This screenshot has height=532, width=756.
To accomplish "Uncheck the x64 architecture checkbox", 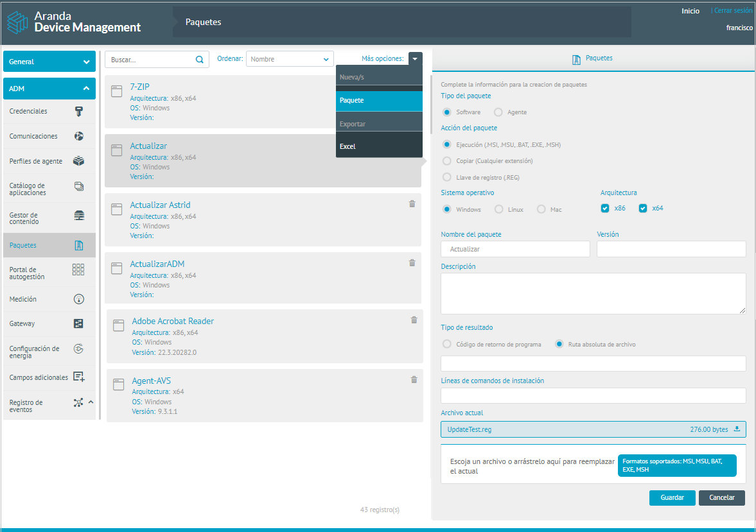I will pyautogui.click(x=643, y=208).
